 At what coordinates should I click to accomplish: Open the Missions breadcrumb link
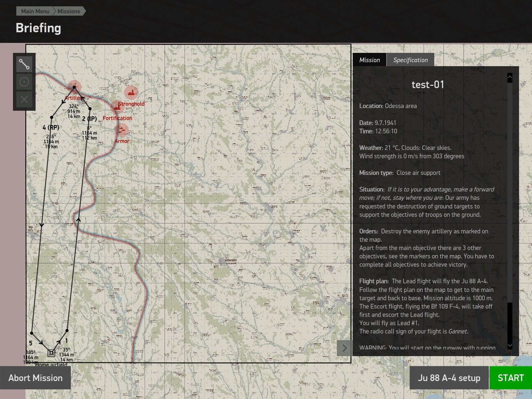[x=69, y=11]
